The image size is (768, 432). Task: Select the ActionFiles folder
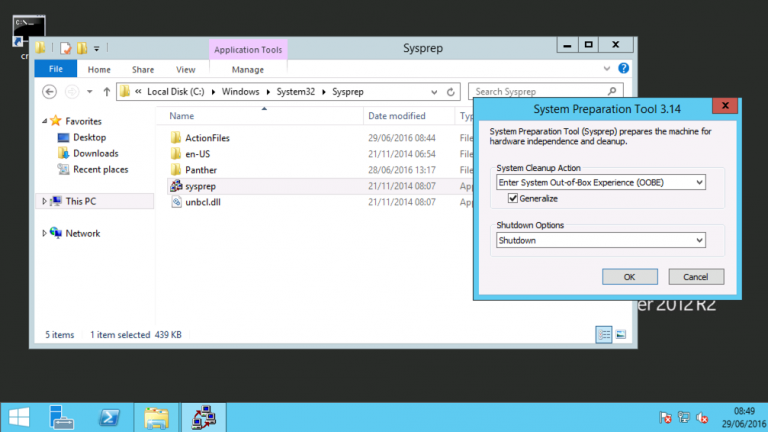(207, 138)
